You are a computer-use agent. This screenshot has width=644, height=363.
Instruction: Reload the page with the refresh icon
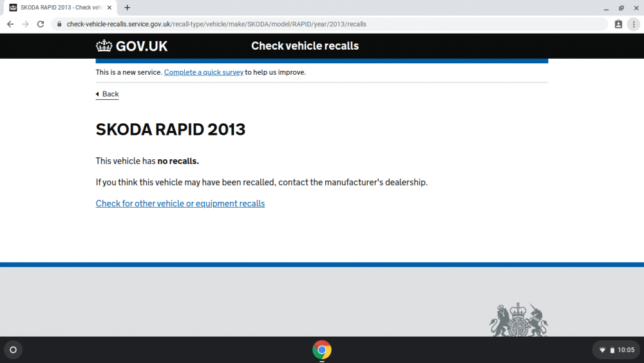pos(41,25)
